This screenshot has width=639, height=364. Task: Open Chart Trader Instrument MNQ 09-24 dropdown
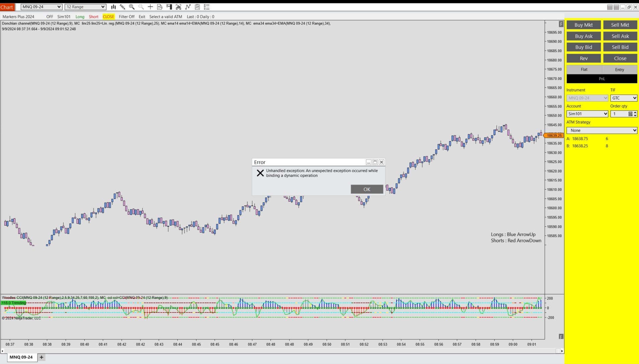pos(587,98)
